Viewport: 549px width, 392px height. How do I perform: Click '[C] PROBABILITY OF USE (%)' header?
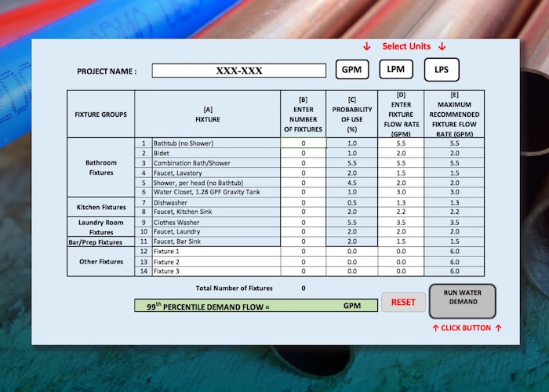[352, 114]
